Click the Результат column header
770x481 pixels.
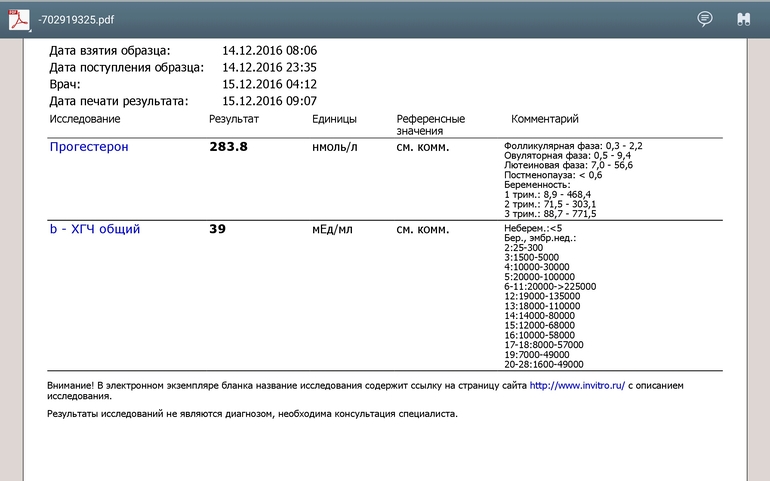(234, 119)
